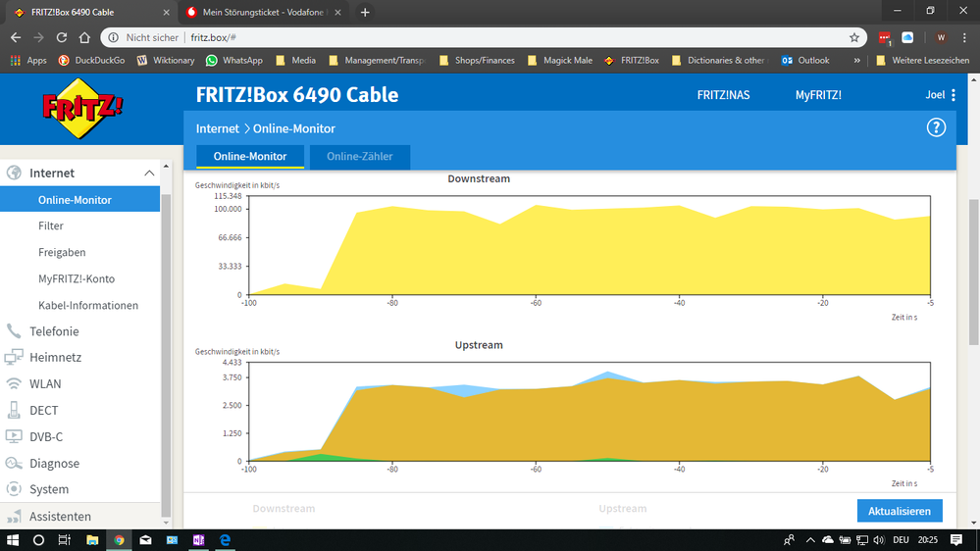Show hidden system tray icons
Viewport: 980px width, 551px height.
pos(810,540)
